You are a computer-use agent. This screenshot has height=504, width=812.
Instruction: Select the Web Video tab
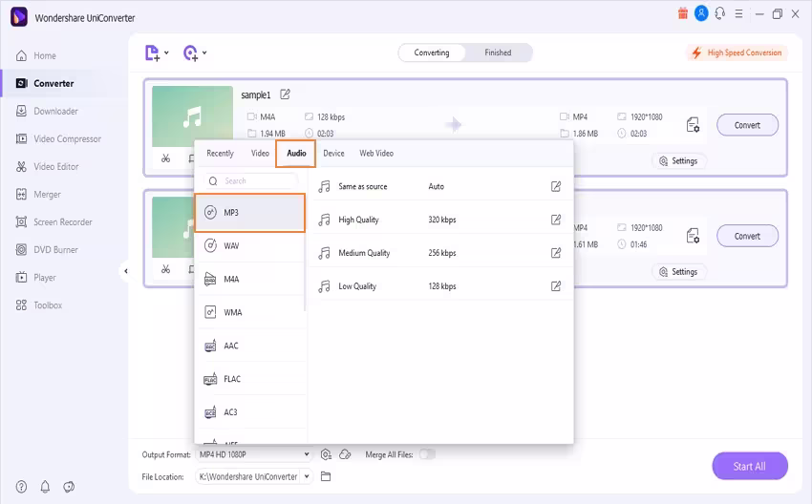376,153
